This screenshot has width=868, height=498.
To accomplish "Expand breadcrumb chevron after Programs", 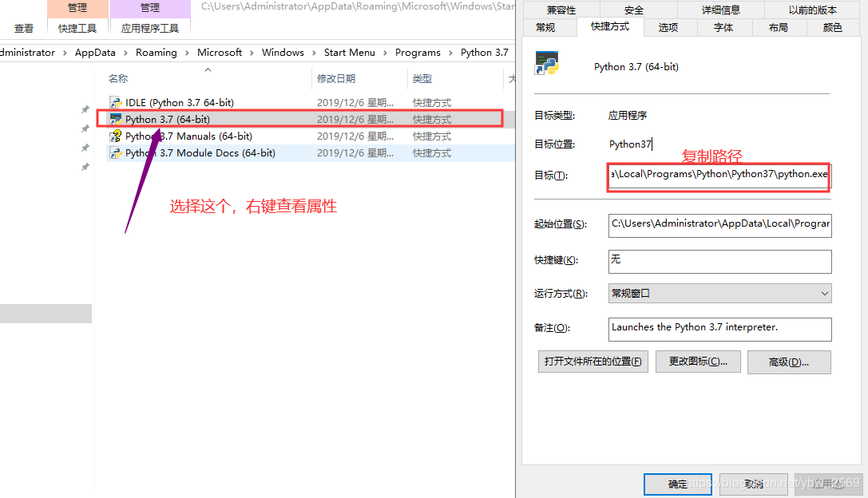I will click(450, 53).
